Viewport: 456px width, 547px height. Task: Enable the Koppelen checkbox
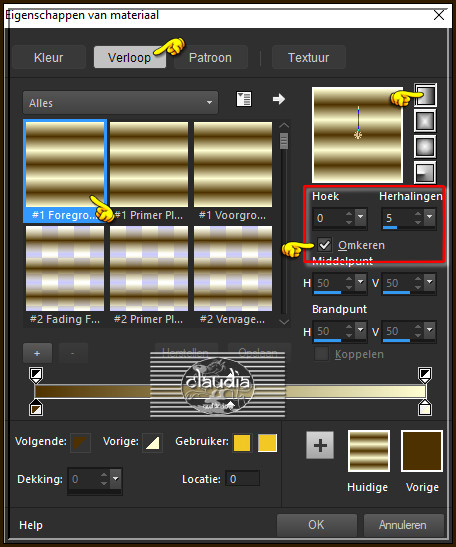(x=321, y=354)
